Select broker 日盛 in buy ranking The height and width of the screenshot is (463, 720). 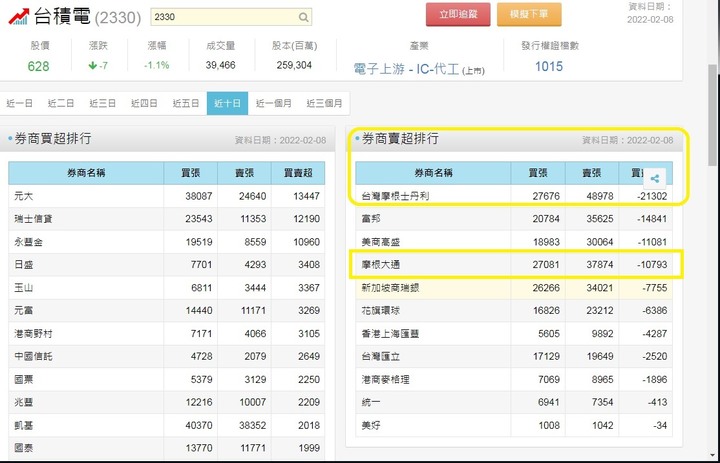click(23, 265)
